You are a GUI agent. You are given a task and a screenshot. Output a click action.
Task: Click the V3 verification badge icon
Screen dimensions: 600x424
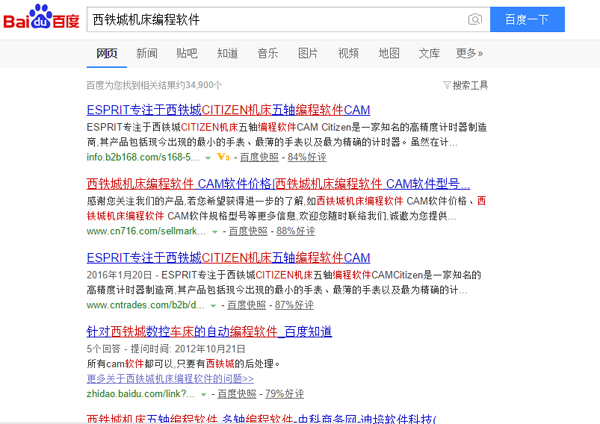click(x=223, y=157)
